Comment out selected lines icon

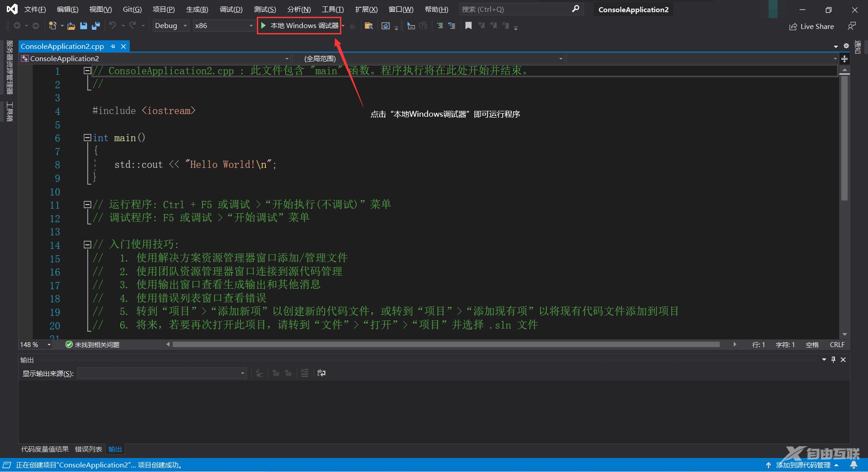tap(439, 26)
